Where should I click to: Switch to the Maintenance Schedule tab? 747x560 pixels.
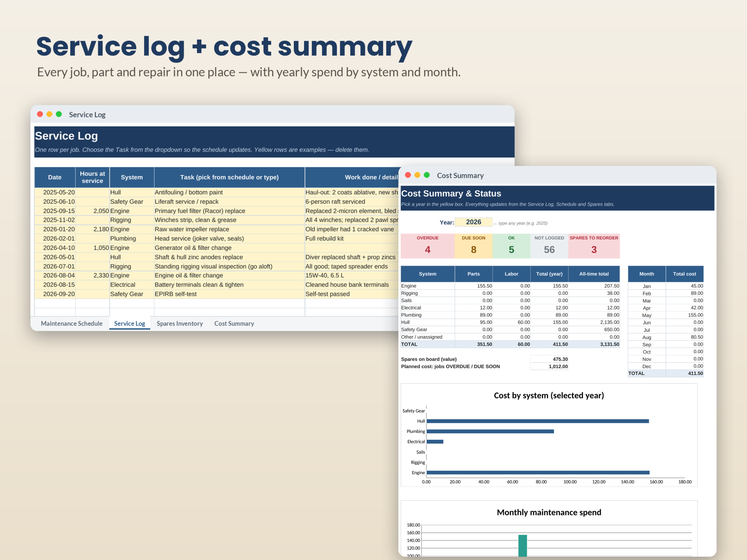point(71,323)
